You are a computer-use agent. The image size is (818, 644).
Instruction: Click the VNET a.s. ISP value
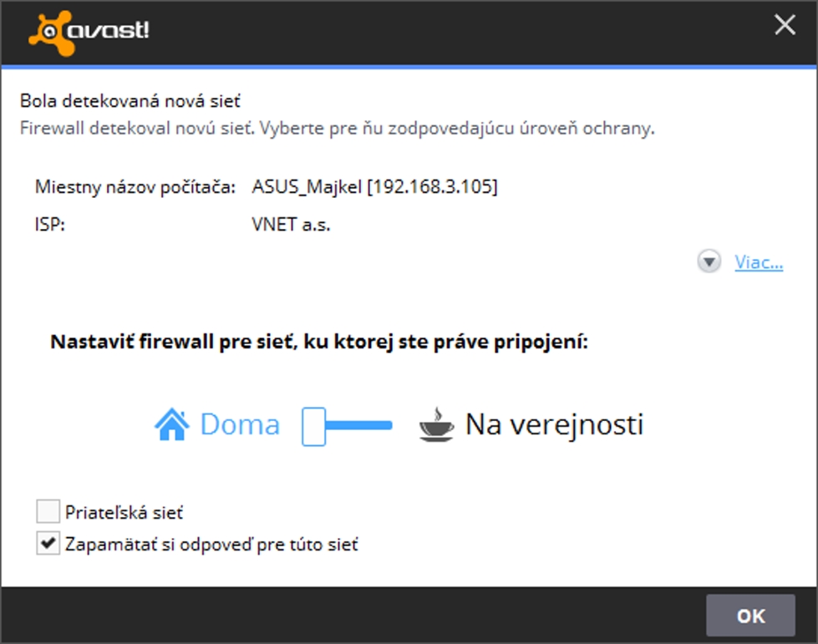coord(291,225)
